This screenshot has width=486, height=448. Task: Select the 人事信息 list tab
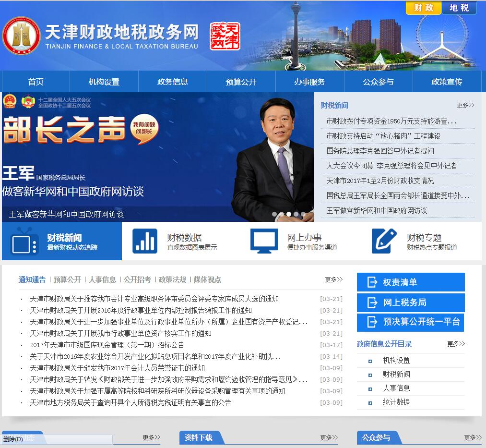(x=102, y=279)
